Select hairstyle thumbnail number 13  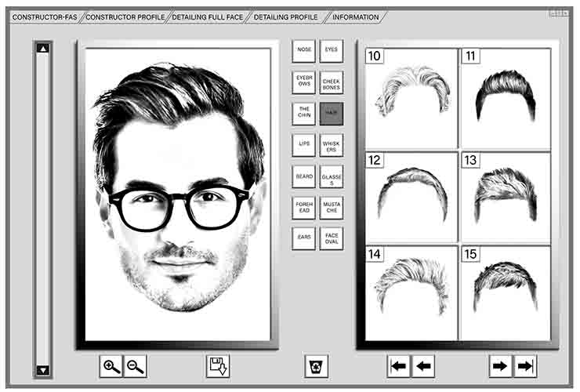[506, 198]
